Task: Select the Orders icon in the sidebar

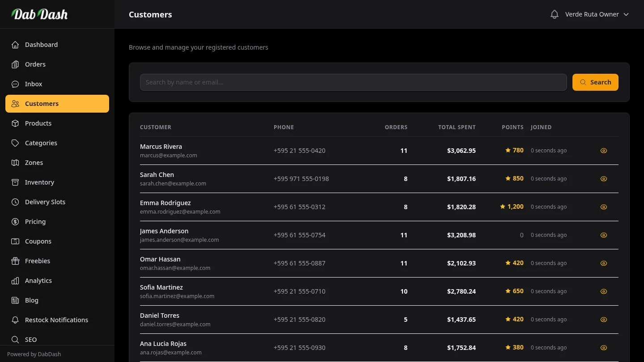Action: pyautogui.click(x=15, y=64)
